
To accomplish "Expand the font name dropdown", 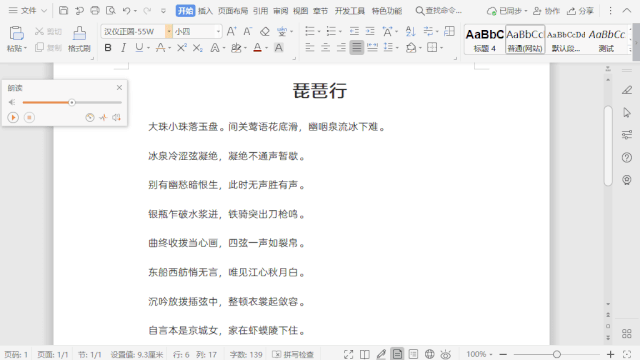I will [x=169, y=31].
